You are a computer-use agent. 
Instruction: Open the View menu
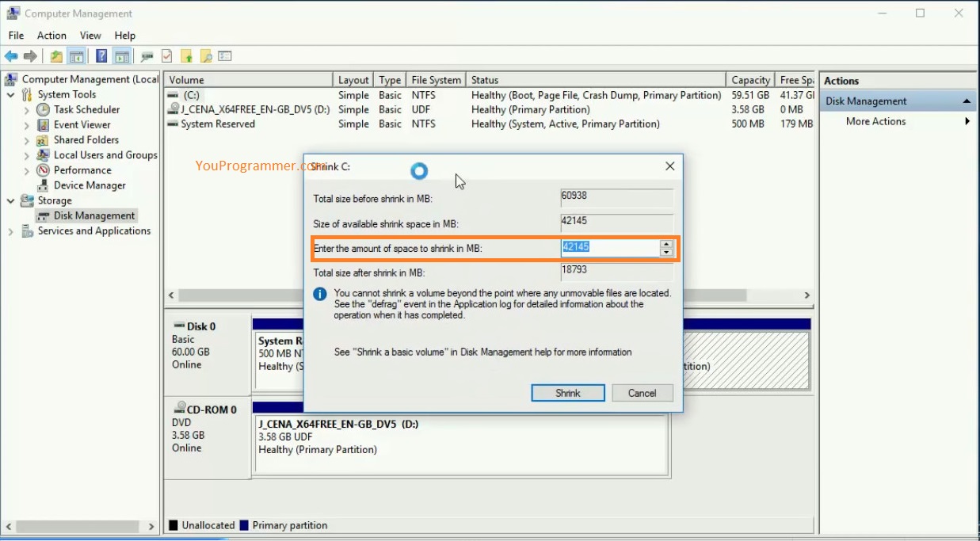90,36
